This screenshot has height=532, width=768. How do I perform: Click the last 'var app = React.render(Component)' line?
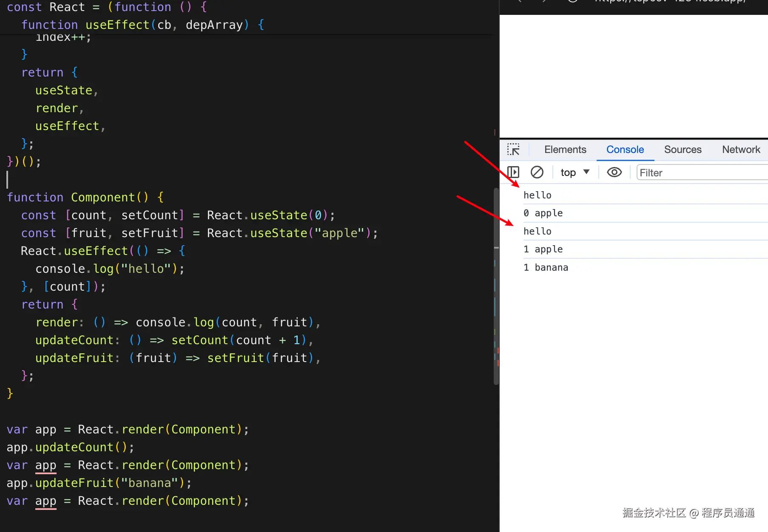[x=128, y=501]
